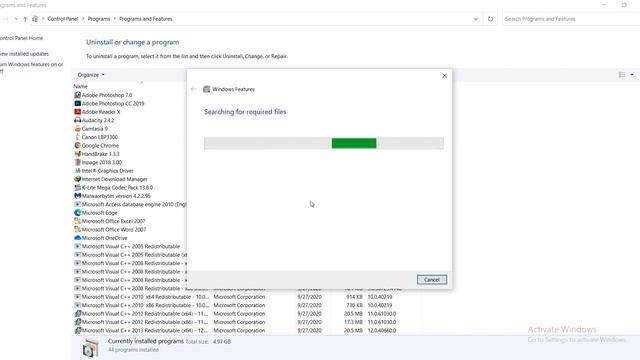The image size is (640, 360).
Task: Expand the address bar history dropdown
Action: pyautogui.click(x=476, y=19)
